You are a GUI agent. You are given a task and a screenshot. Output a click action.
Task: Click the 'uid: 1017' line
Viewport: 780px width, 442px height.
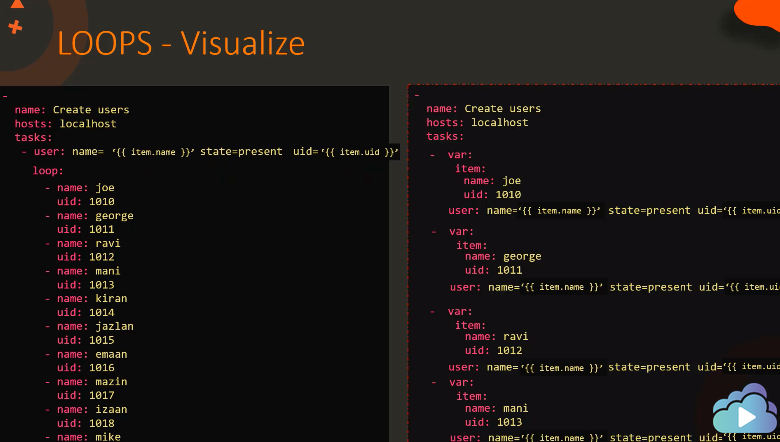pos(86,395)
